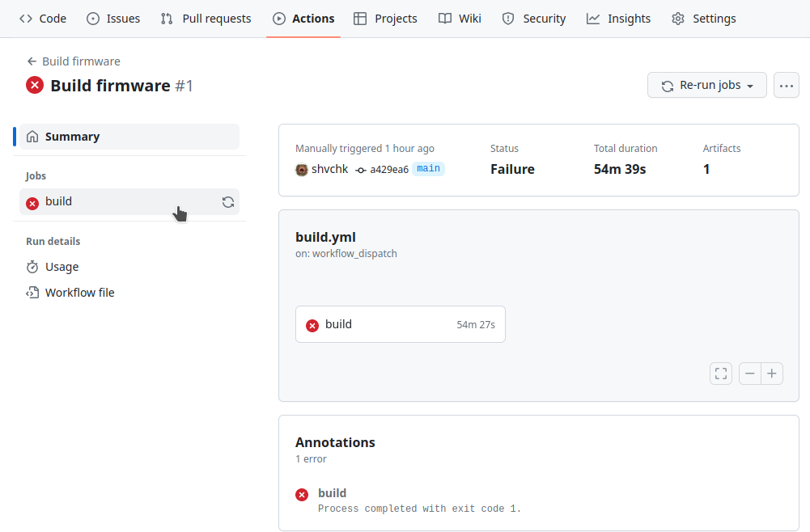Switch to the Actions tab
Image resolution: width=810 pixels, height=532 pixels.
pyautogui.click(x=303, y=18)
